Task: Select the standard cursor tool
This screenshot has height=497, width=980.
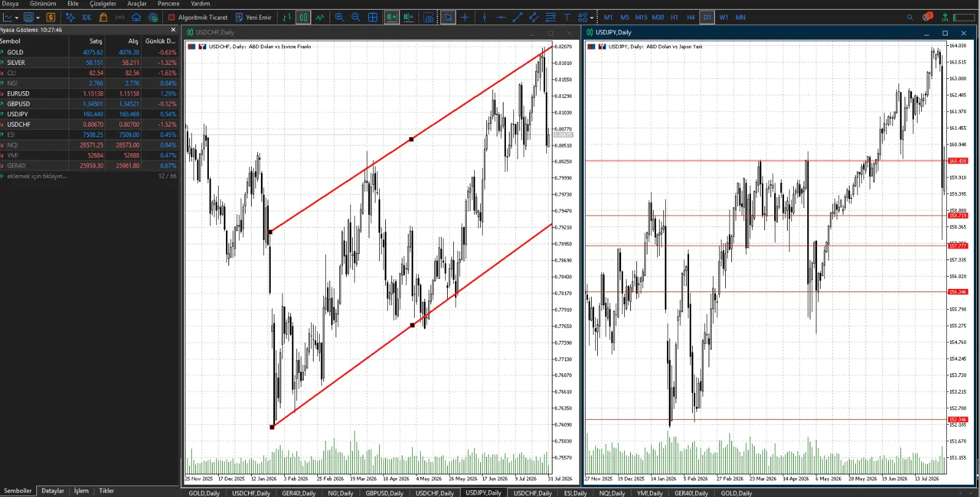Action: point(448,17)
